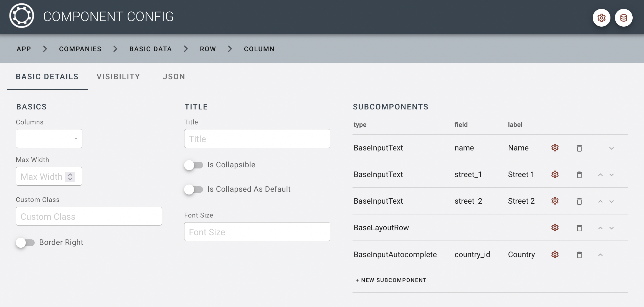Navigate to Companies breadcrumb
644x307 pixels.
80,49
